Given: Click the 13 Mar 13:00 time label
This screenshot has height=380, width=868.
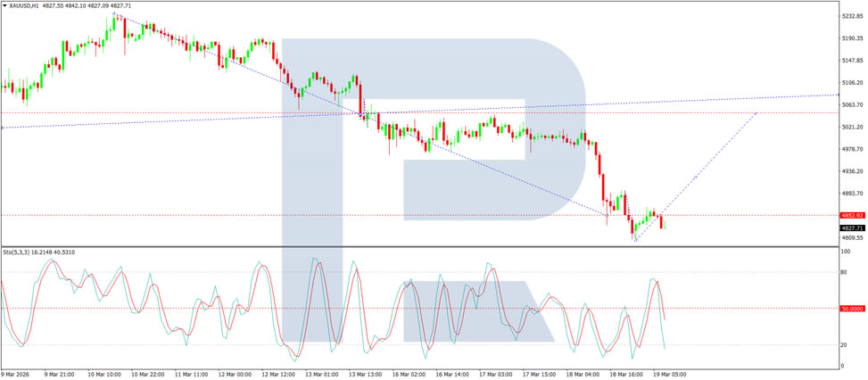Looking at the screenshot, I should 367,375.
